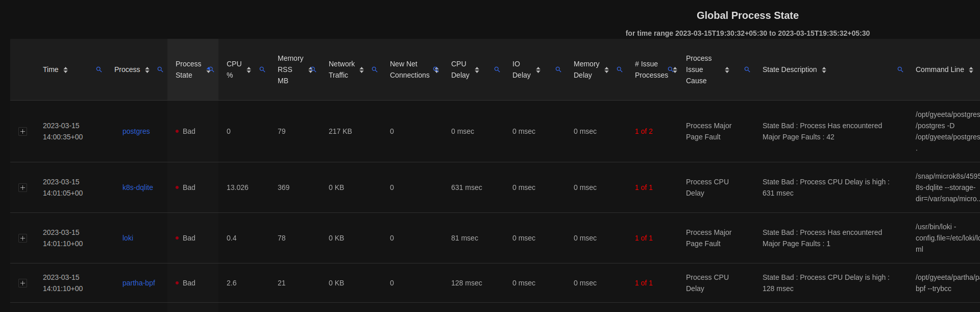
Task: Select the '2023-03-15 14:01:05+00' time cell
Action: 63,187
